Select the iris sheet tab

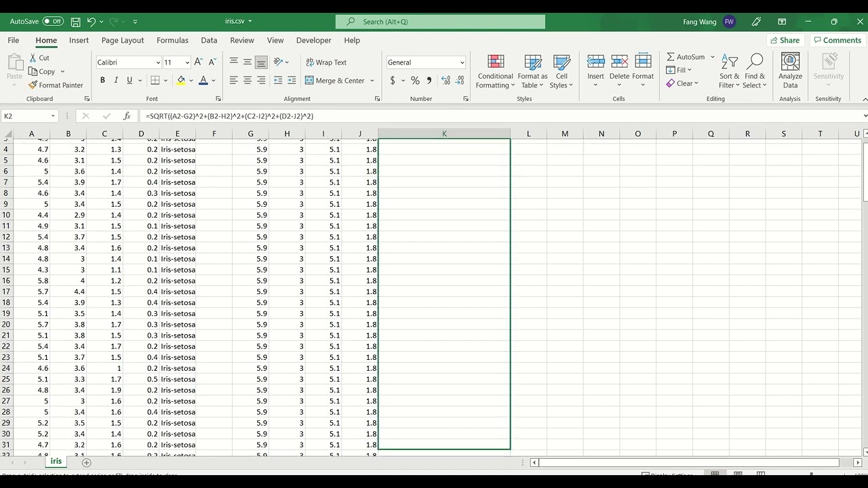click(56, 462)
